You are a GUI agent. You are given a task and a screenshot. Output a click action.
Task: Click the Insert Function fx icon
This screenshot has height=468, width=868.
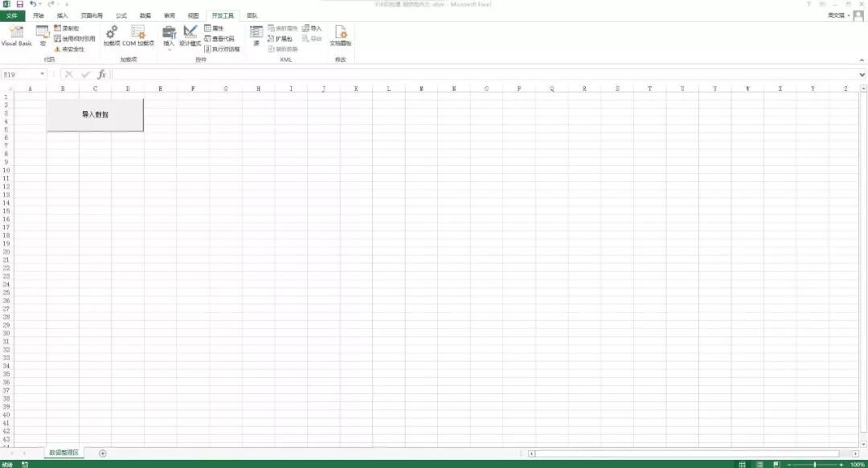point(101,74)
